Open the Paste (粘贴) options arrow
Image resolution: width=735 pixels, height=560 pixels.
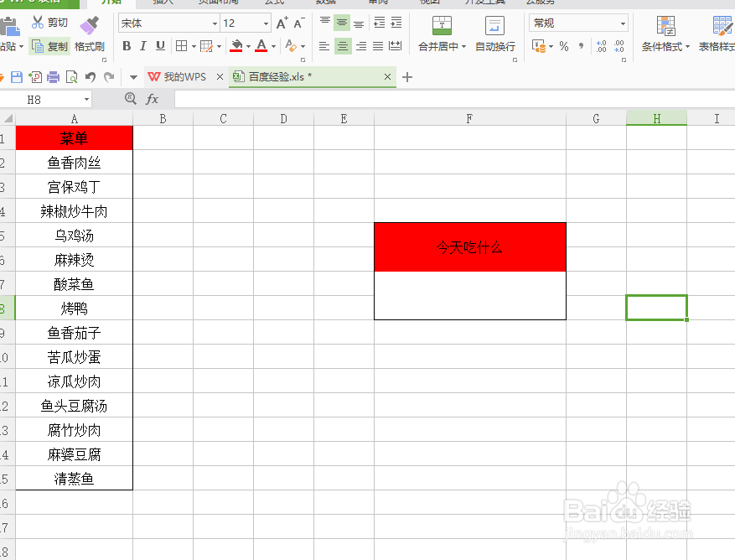coord(21,46)
